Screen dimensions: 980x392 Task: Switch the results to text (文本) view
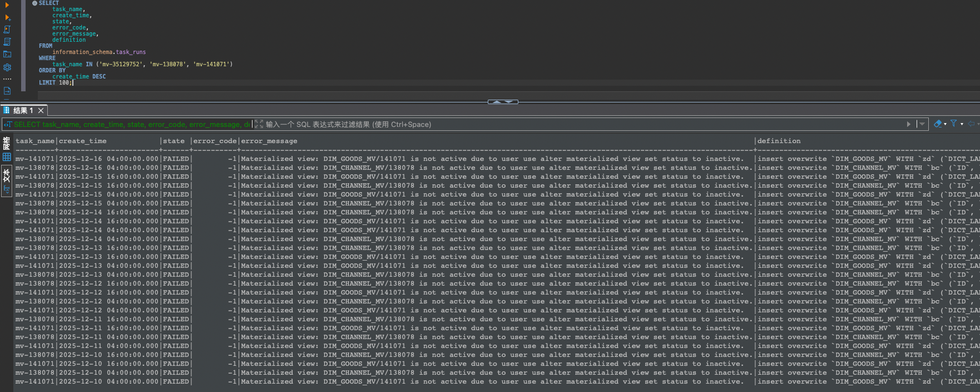point(7,176)
